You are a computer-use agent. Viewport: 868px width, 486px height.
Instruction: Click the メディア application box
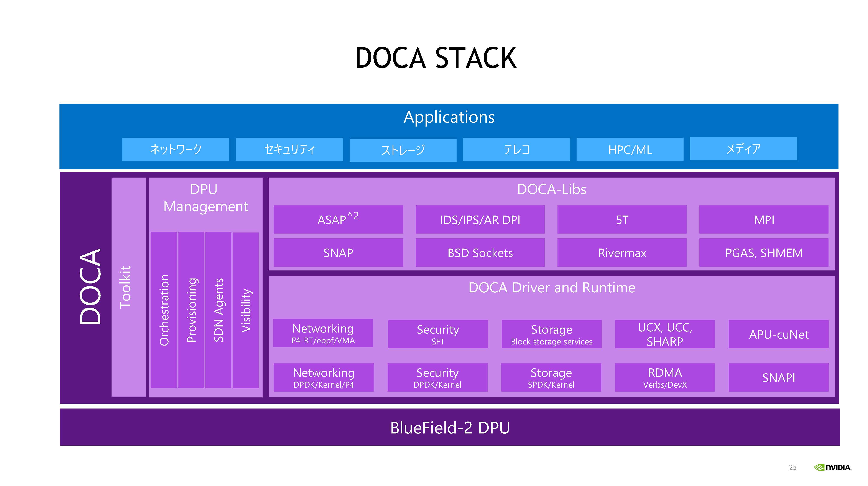click(x=743, y=149)
